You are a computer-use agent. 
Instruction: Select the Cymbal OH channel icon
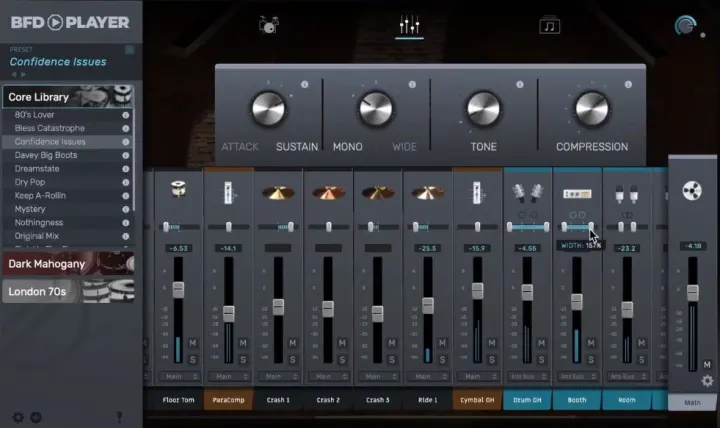[x=477, y=193]
